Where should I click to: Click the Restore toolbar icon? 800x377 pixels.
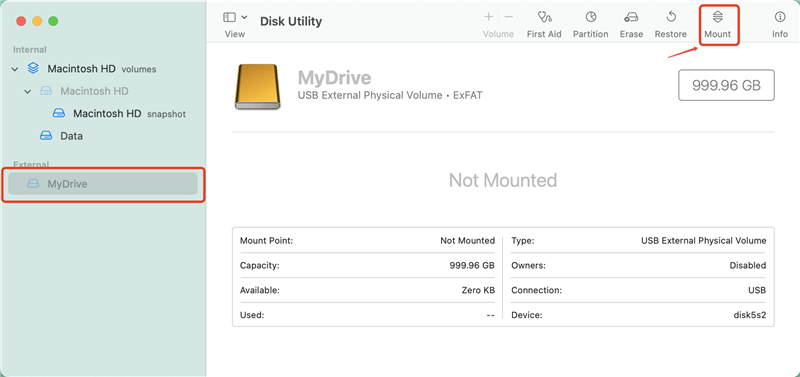click(x=671, y=17)
